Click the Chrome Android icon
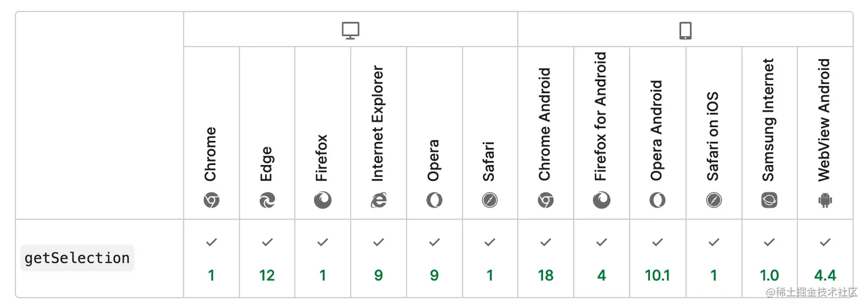 [545, 200]
